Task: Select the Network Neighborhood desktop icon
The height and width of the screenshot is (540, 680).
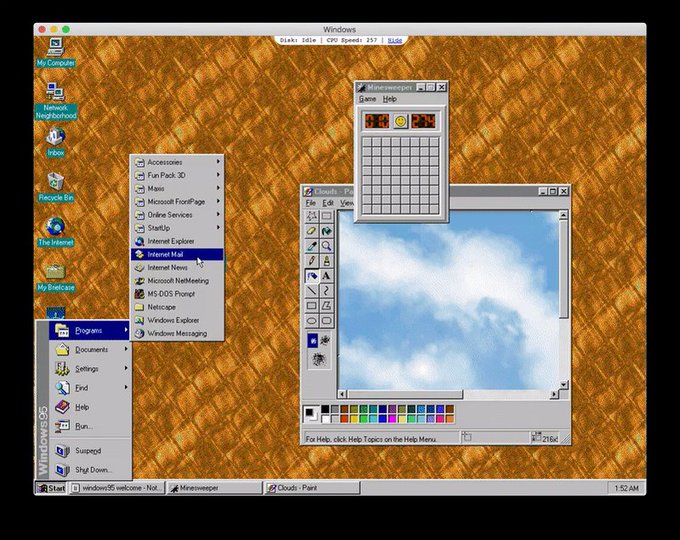Action: [56, 101]
